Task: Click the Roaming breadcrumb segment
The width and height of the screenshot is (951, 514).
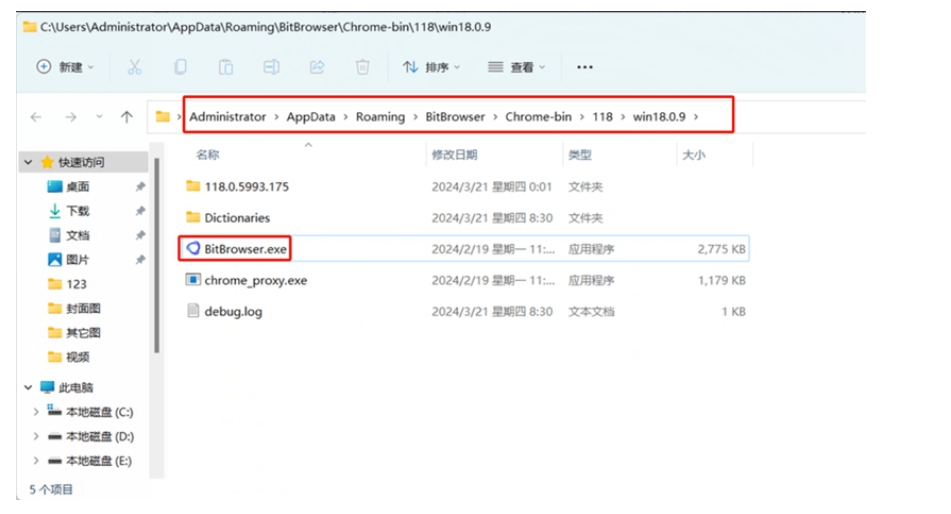Action: 380,117
